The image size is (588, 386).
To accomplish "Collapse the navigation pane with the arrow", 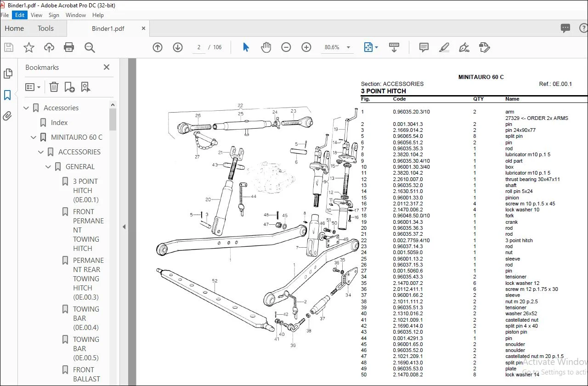I will point(124,227).
